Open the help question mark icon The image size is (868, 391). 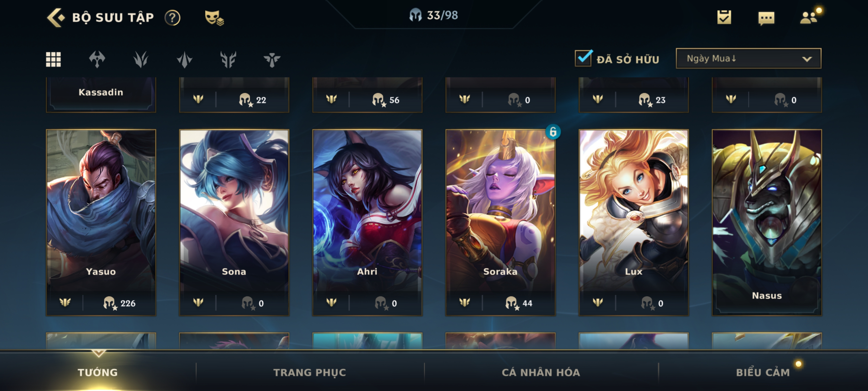(x=172, y=18)
